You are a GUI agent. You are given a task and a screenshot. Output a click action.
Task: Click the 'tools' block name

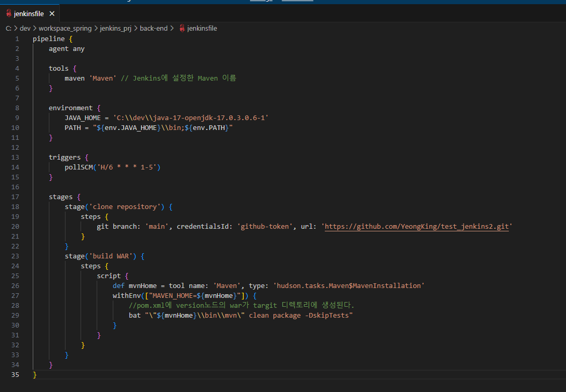(x=59, y=68)
